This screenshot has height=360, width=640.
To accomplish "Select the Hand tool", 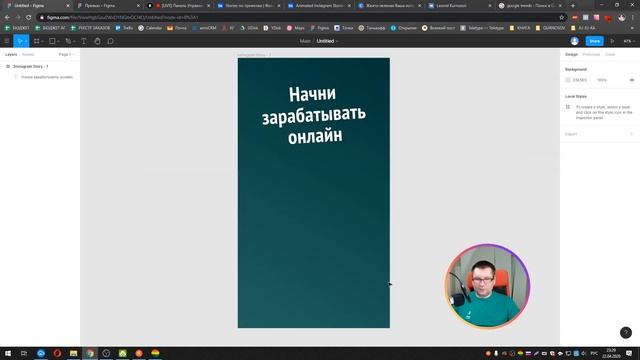I will (x=97, y=41).
